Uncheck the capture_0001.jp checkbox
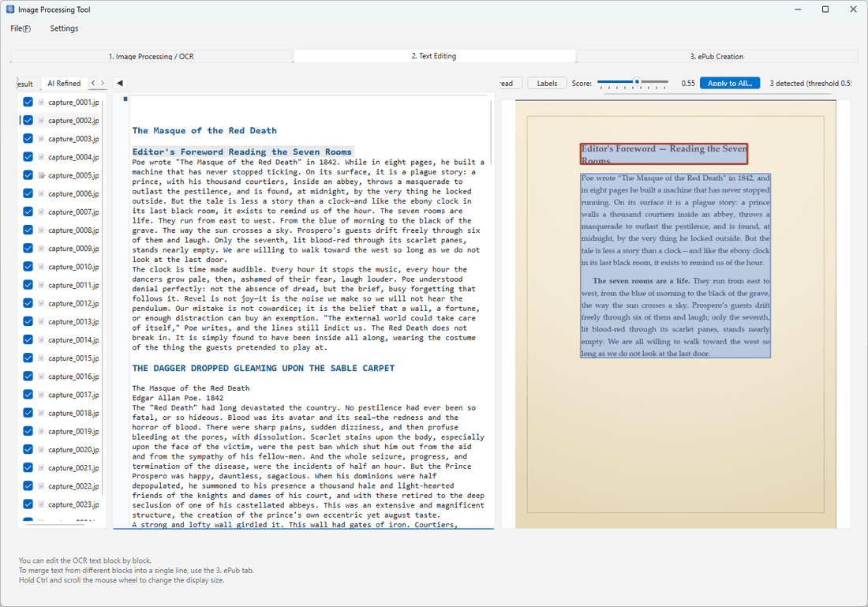The image size is (868, 607). (28, 102)
